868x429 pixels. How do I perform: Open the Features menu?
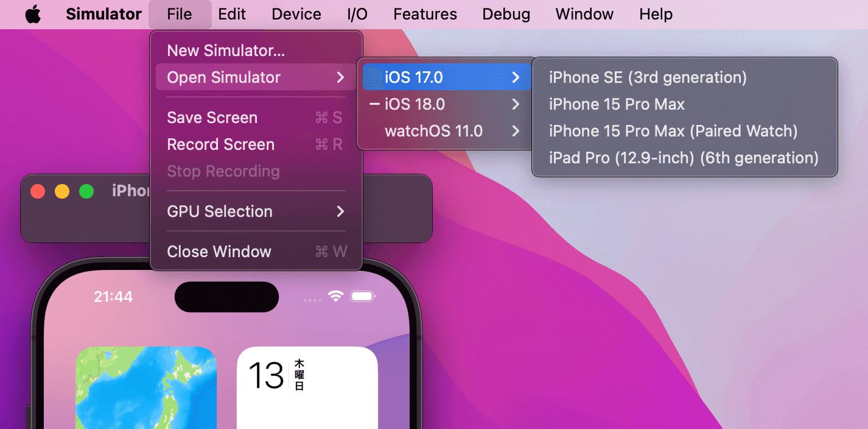pyautogui.click(x=425, y=15)
